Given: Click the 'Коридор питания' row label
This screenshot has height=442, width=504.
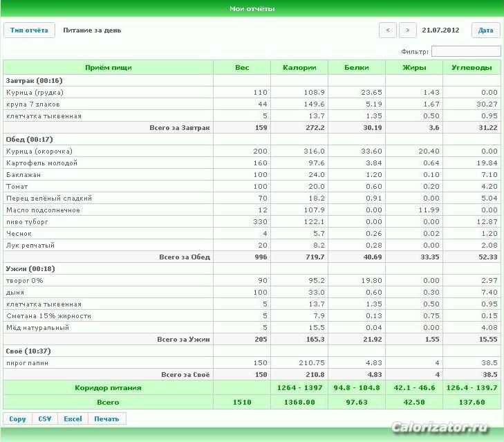Looking at the screenshot, I should [108, 388].
